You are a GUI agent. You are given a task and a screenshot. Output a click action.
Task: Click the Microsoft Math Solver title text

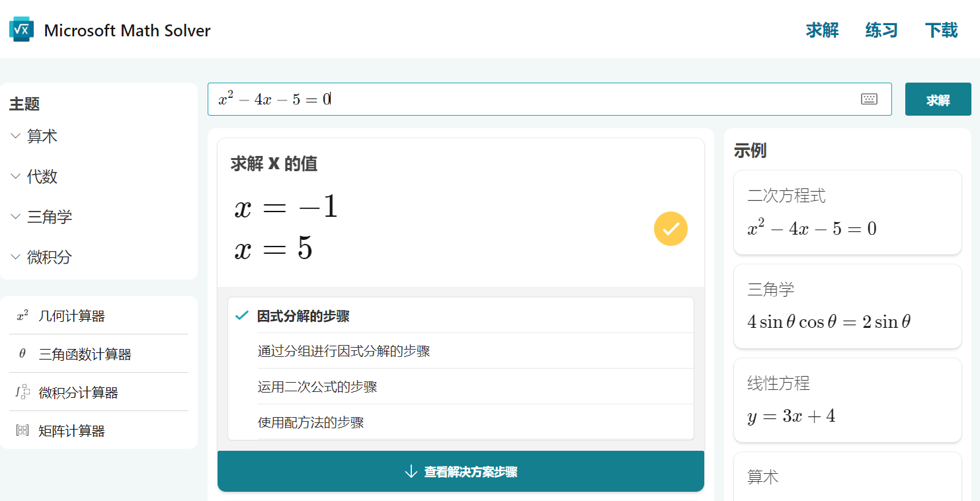(x=128, y=30)
